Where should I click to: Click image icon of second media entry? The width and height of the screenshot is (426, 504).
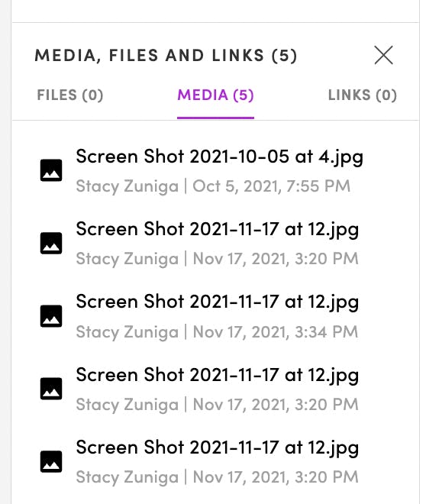[x=51, y=244]
